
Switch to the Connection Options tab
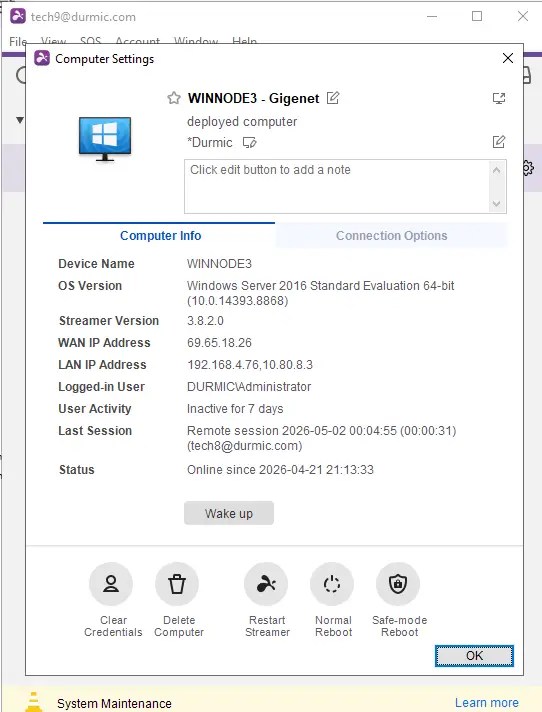click(x=391, y=236)
